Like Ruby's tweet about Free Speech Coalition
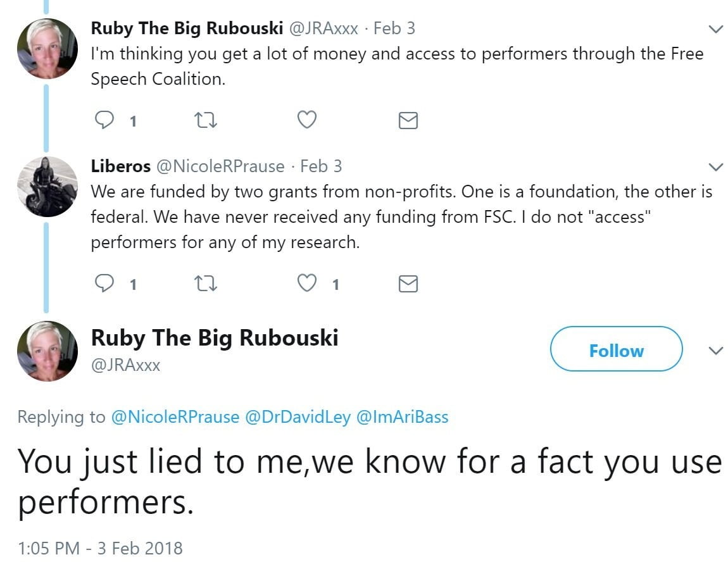Screen dimensions: 728x569 point(307,120)
